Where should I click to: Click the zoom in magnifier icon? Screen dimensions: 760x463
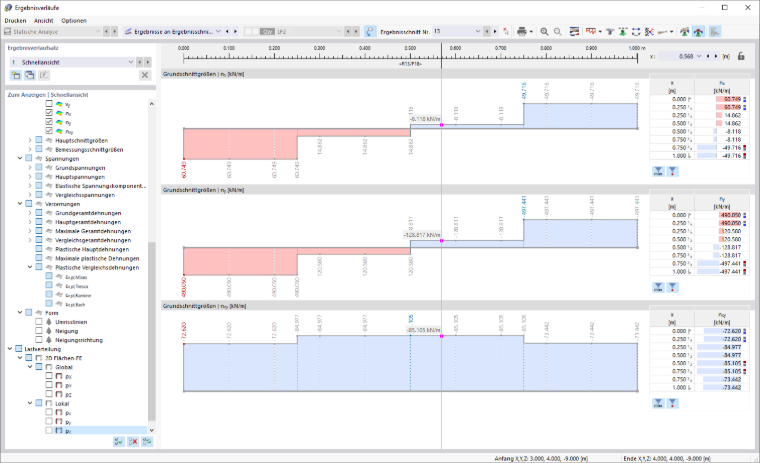tap(544, 32)
